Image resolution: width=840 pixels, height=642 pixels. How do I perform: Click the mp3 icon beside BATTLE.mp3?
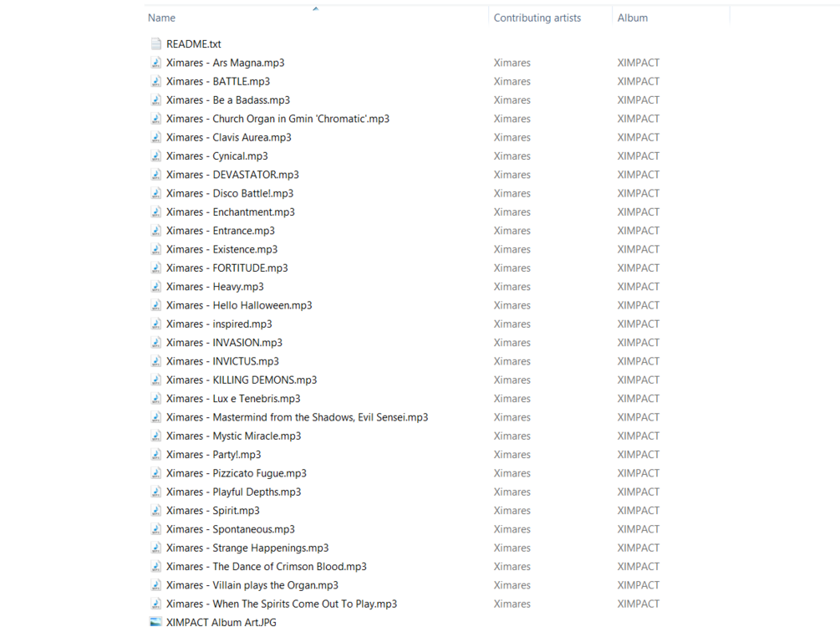pyautogui.click(x=156, y=81)
